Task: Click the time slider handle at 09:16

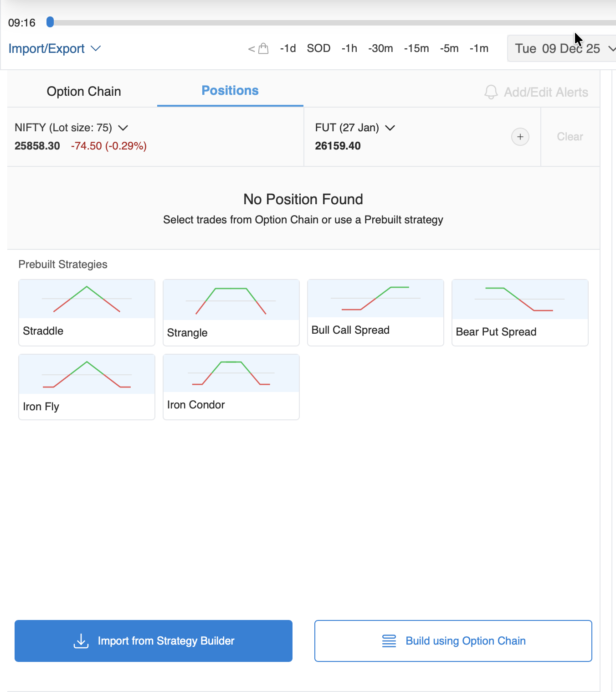Action: pos(50,22)
